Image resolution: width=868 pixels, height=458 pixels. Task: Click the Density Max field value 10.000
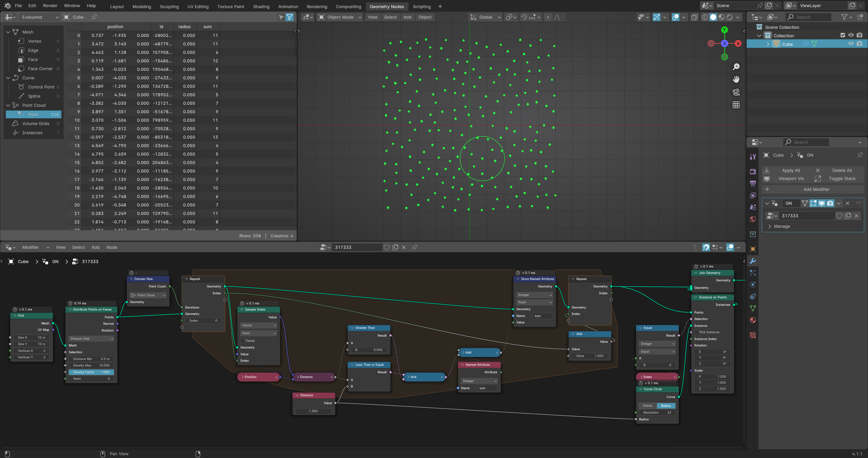(92, 365)
